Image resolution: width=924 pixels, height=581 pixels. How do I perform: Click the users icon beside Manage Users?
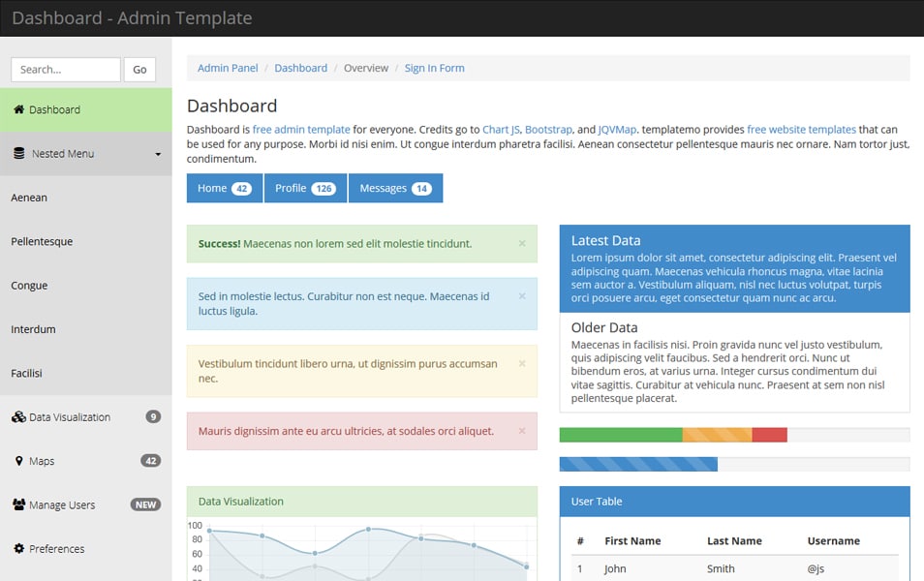18,505
